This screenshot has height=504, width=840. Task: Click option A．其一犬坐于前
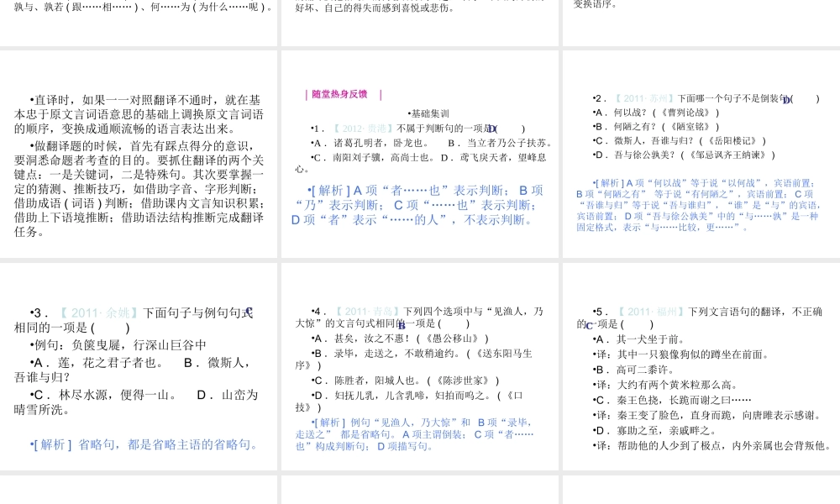(x=638, y=339)
